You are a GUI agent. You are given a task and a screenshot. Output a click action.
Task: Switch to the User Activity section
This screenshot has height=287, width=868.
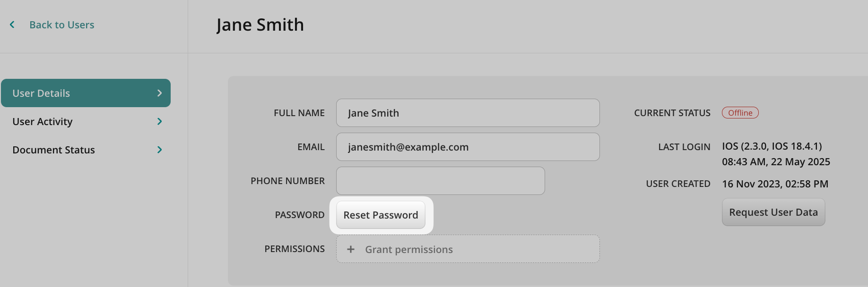click(43, 122)
